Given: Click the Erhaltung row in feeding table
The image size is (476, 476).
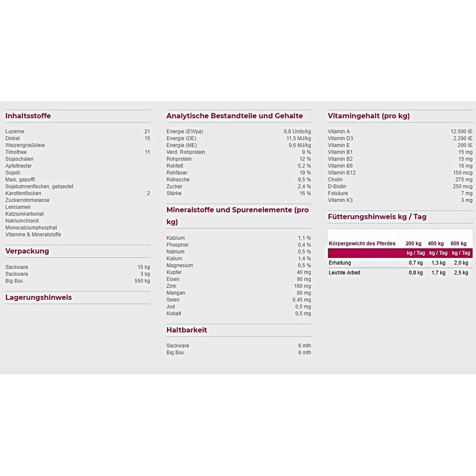Looking at the screenshot, I should (400, 263).
